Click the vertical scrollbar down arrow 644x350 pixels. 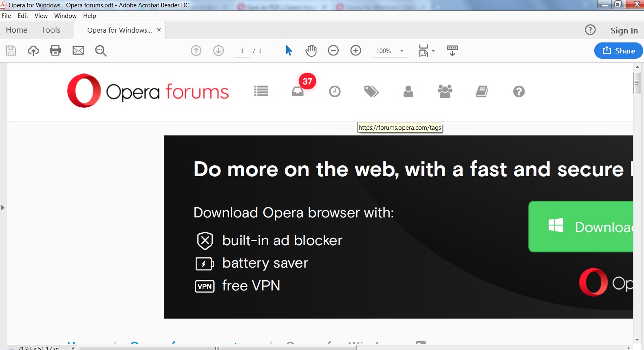[x=637, y=340]
